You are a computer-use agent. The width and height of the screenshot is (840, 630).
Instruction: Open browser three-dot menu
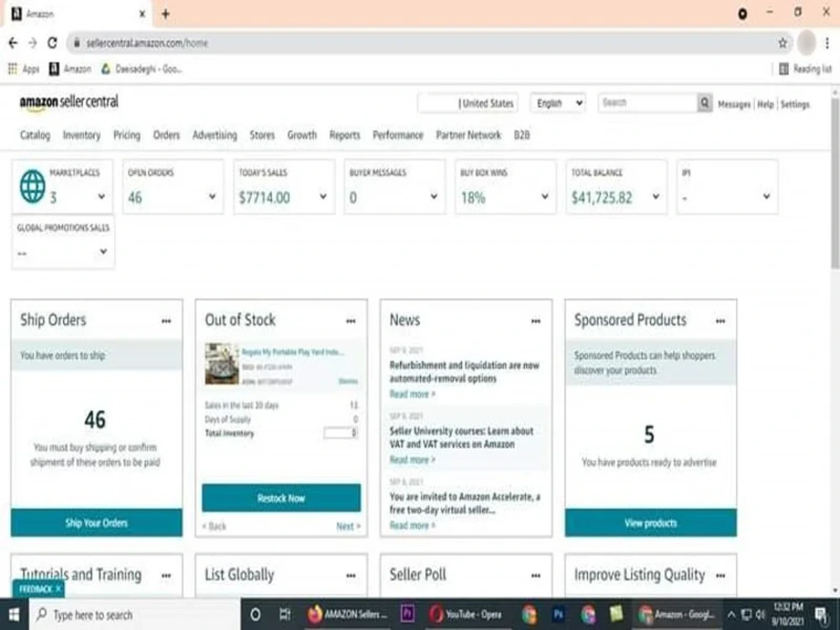click(x=827, y=43)
